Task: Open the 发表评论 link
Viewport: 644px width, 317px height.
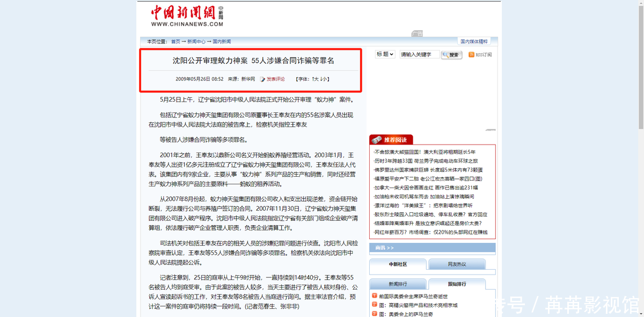Action: pyautogui.click(x=276, y=79)
